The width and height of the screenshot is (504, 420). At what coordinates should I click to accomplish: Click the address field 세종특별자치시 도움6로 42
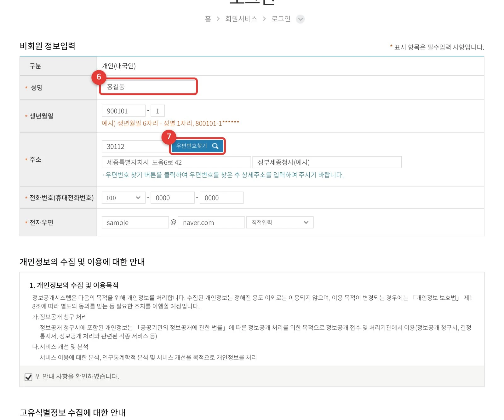pyautogui.click(x=176, y=162)
